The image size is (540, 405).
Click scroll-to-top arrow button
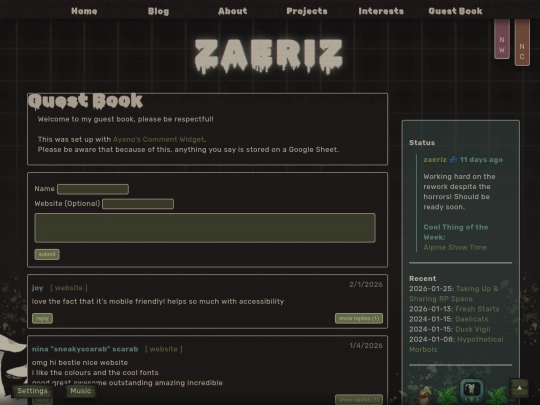click(x=519, y=388)
